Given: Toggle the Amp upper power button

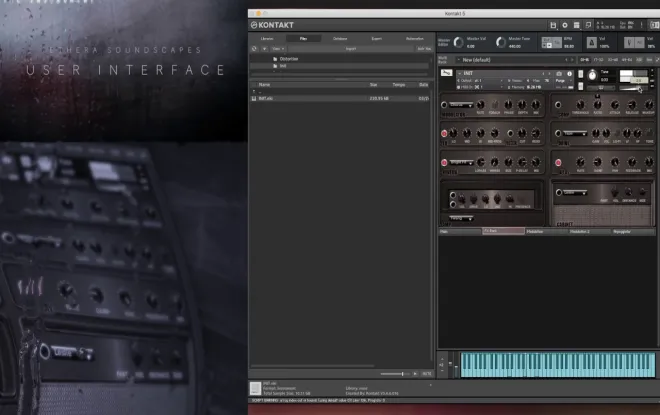Looking at the screenshot, I should coord(452,195).
